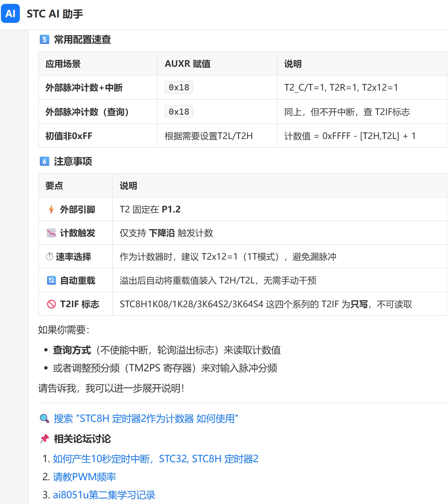
Task: Click the reload arrows icon beside 自动重载
Action: coord(51,280)
